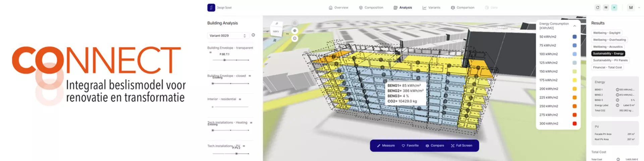
Task: Click the 100 kWh/m2 color swatch
Action: 575,54
